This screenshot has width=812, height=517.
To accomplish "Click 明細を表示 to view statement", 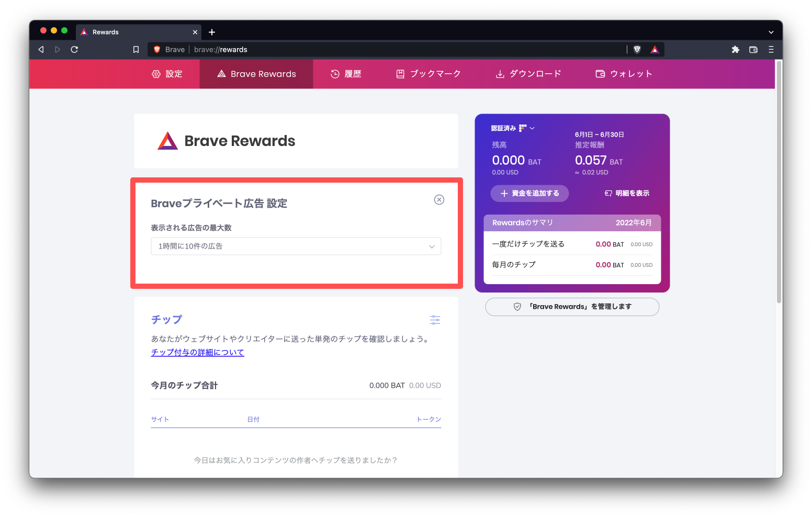I will coord(627,193).
